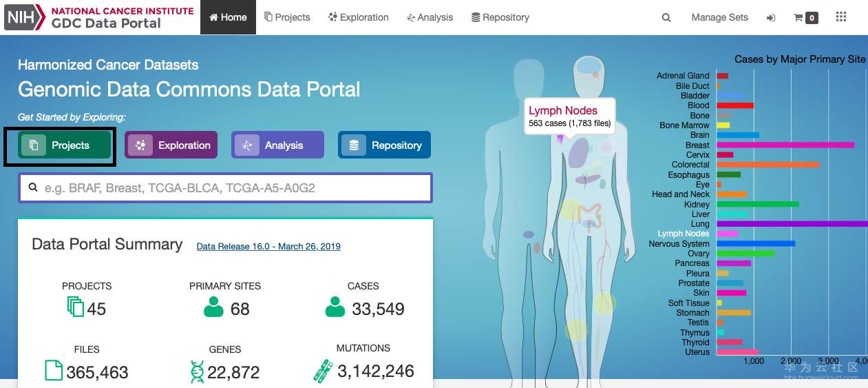The image size is (868, 388).
Task: Click the 33,549 cases count
Action: pos(378,309)
